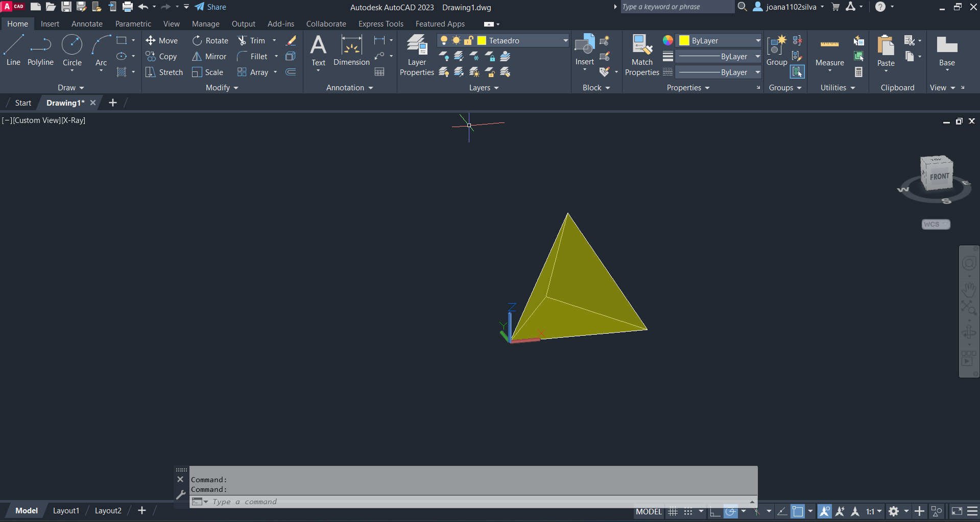Click the Erase tool icon
The image size is (980, 522).
[291, 40]
